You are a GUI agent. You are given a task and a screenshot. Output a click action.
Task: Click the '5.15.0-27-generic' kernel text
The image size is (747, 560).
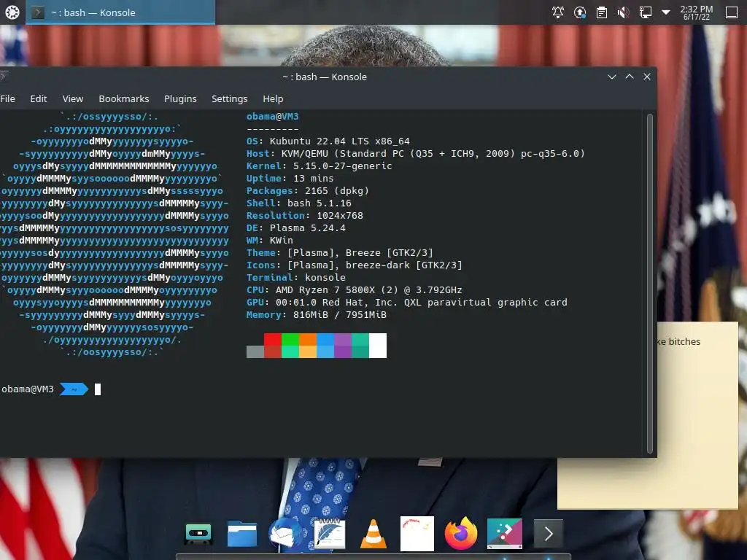coord(343,166)
